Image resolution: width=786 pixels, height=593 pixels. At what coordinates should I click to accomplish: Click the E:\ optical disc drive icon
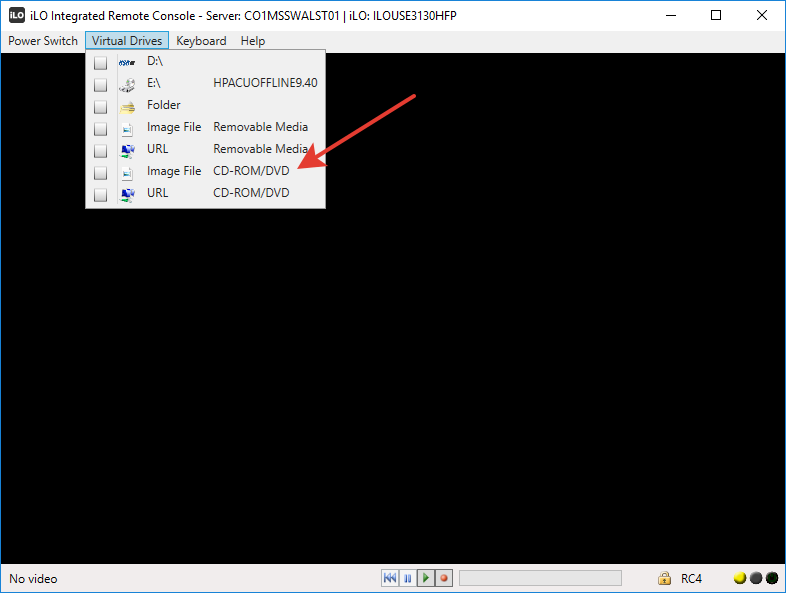(127, 85)
